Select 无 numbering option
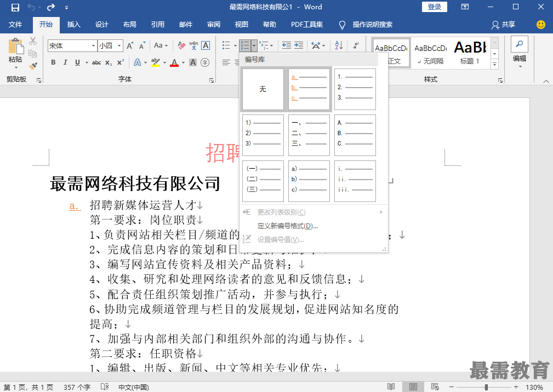 (263, 89)
